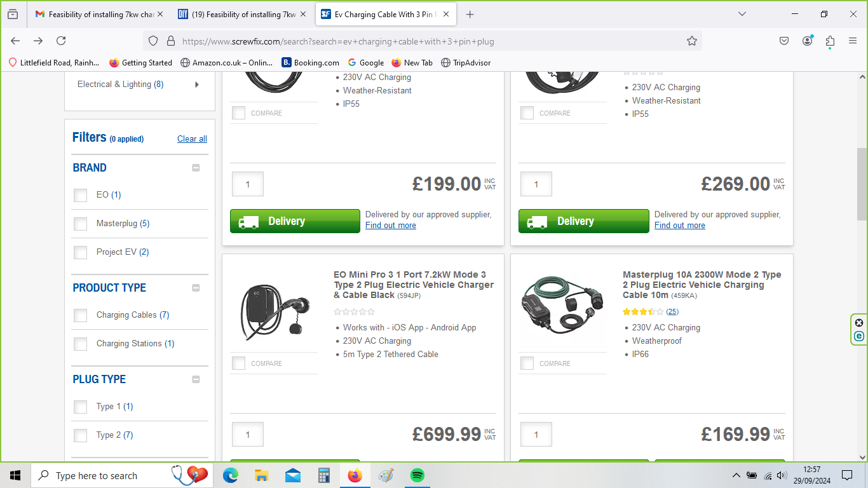Image resolution: width=868 pixels, height=488 pixels.
Task: Click the Delivery button for £199.00 cable
Action: point(295,221)
